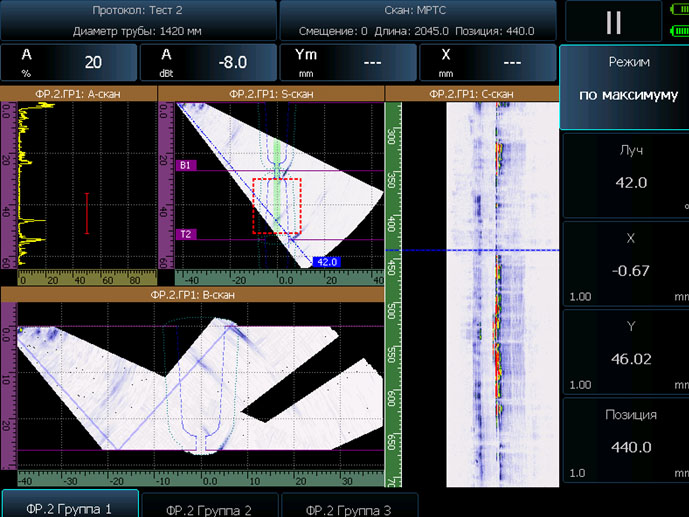Open the Скан: МРТС info panel
Image resolution: width=689 pixels, height=517 pixels.
tap(418, 20)
